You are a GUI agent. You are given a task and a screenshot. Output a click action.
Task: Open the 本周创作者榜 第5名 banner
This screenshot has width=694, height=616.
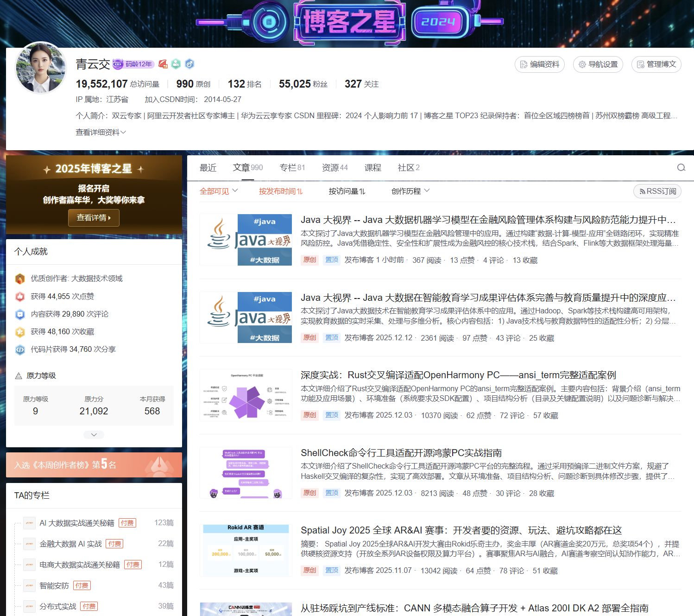pos(94,465)
